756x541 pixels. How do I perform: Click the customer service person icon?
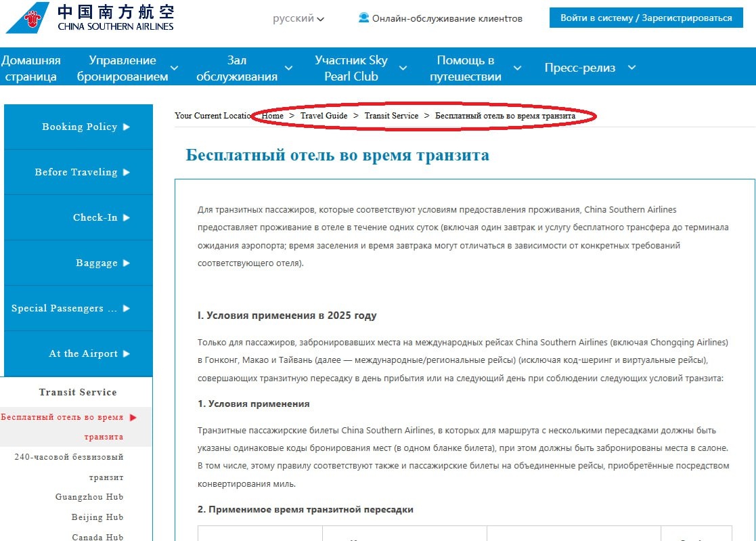click(x=361, y=18)
